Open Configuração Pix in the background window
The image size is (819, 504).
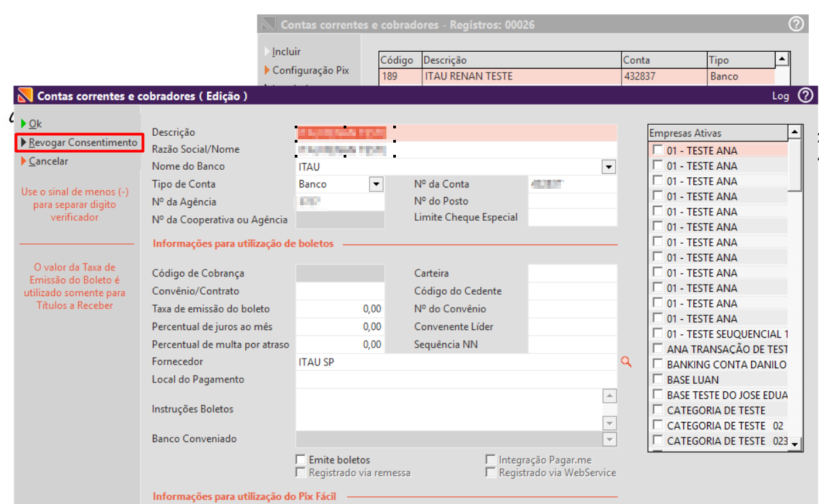point(310,70)
